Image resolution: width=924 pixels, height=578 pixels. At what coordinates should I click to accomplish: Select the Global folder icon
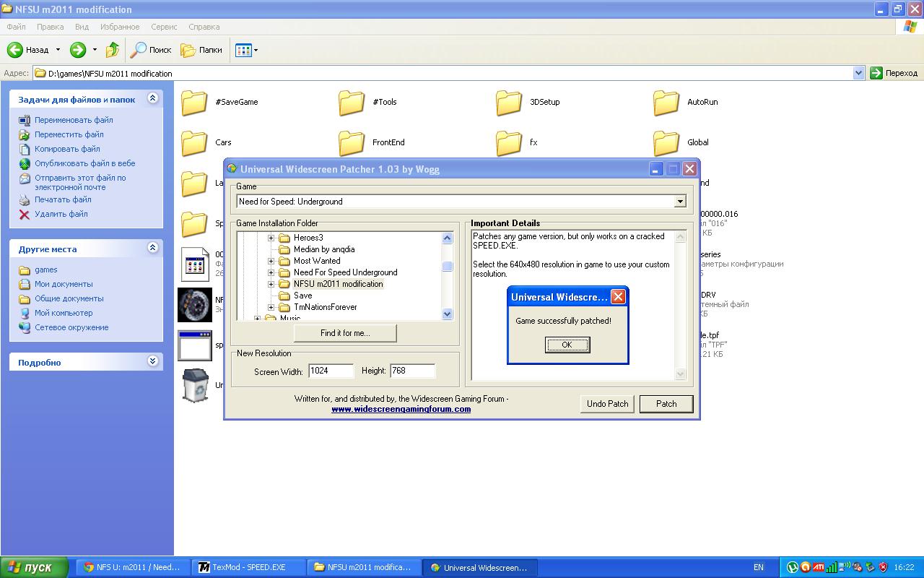[x=666, y=143]
